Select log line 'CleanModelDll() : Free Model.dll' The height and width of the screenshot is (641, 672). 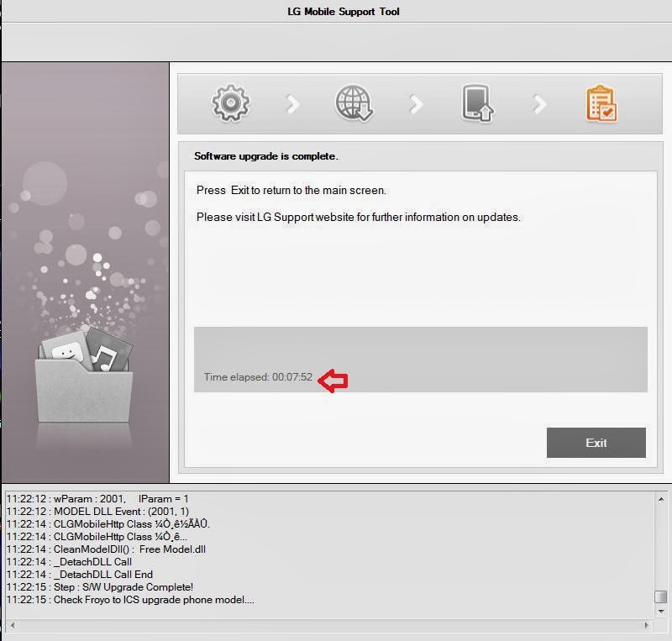pyautogui.click(x=106, y=549)
